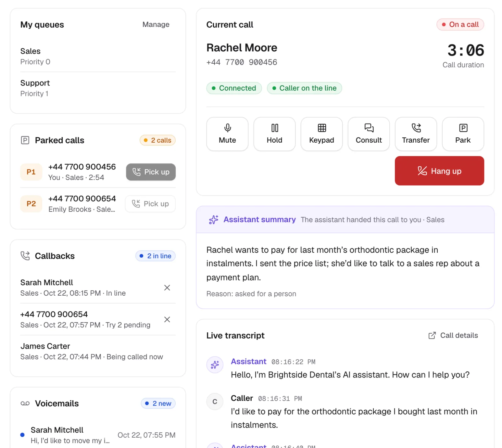Open Call details link
The height and width of the screenshot is (448, 502).
pos(453,335)
